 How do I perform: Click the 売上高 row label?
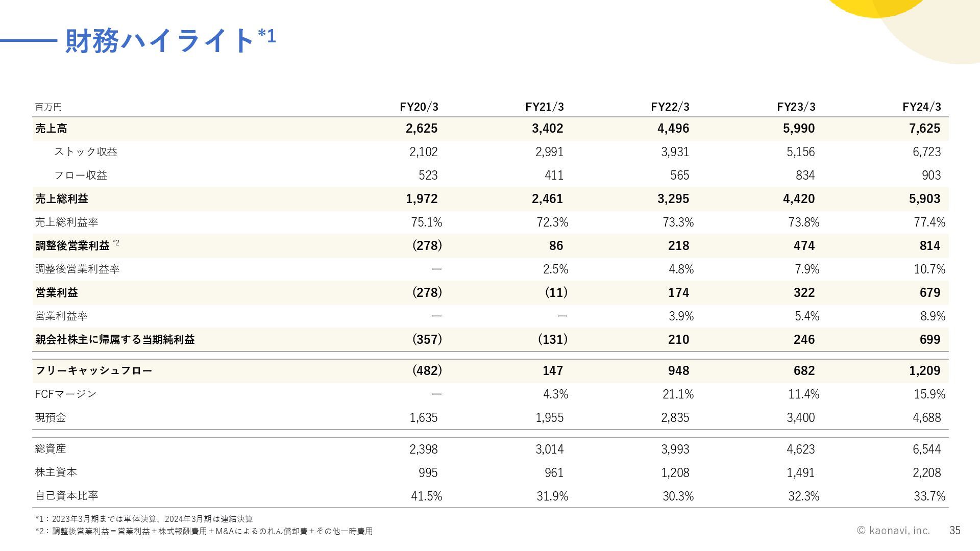pos(51,129)
